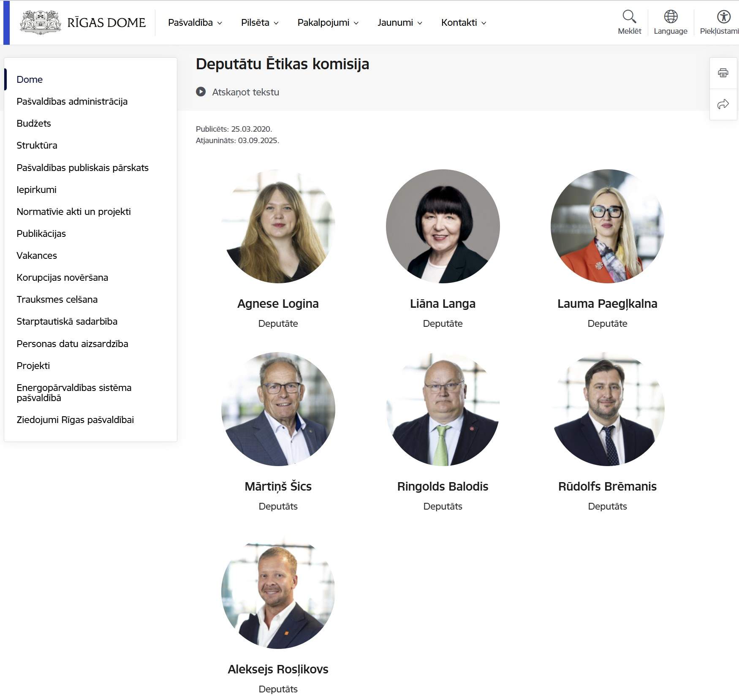739x700 pixels.
Task: Open the Jaunumi navigation menu
Action: (399, 23)
